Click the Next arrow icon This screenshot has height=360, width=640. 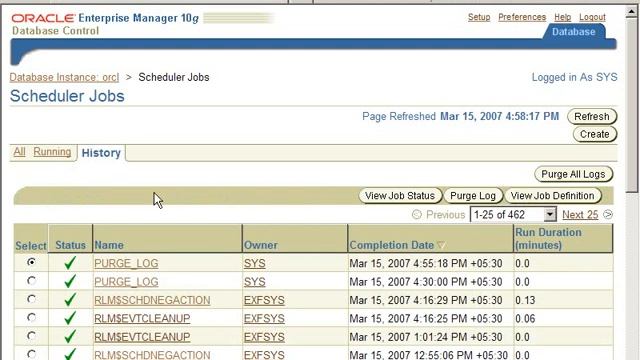click(608, 214)
